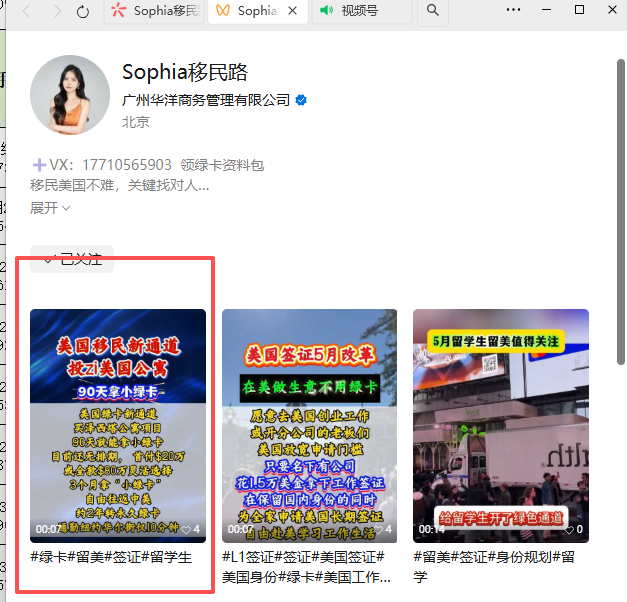Viewport: 627px width, 602px height.
Task: Expand the bio with 展开
Action: [x=50, y=208]
